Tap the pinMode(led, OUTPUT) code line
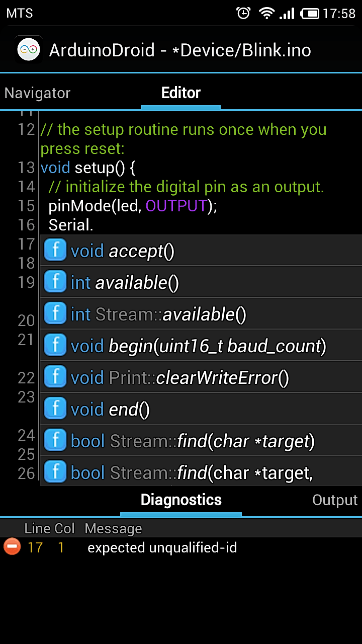Screen dimensions: 362x644 coord(133,206)
